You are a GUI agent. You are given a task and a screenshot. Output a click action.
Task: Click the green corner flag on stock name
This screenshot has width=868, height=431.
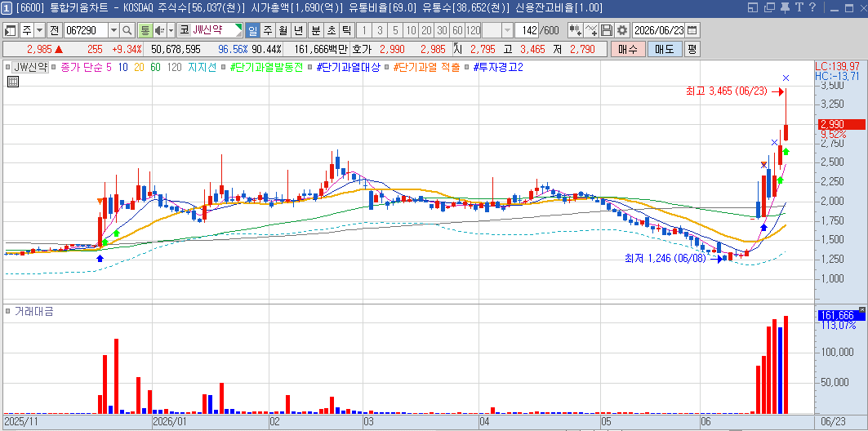pos(238,27)
